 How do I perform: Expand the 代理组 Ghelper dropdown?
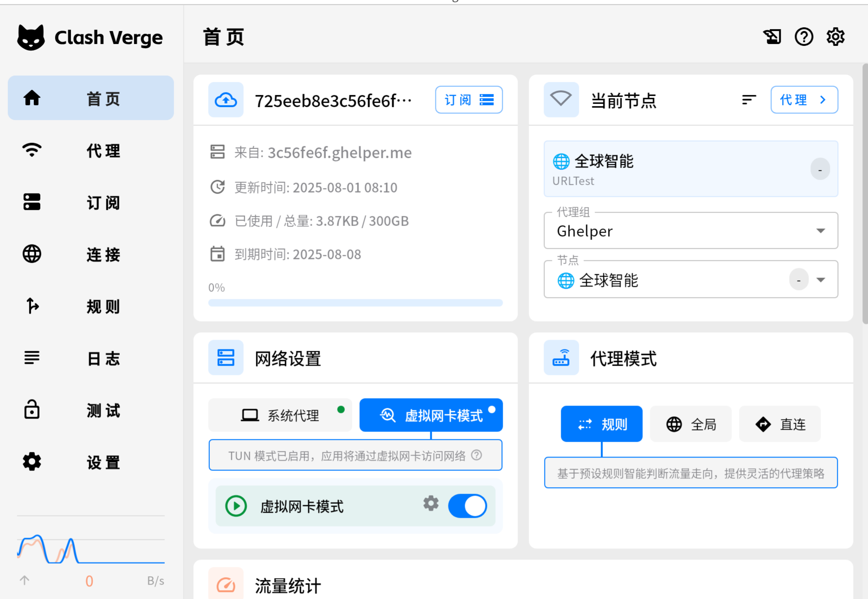click(x=691, y=231)
